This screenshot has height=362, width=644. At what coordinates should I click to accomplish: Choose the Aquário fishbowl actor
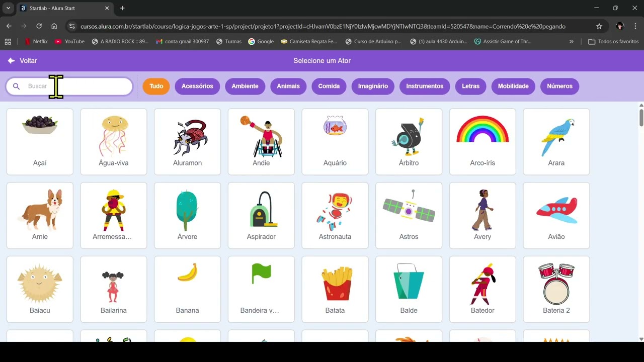[x=335, y=142]
